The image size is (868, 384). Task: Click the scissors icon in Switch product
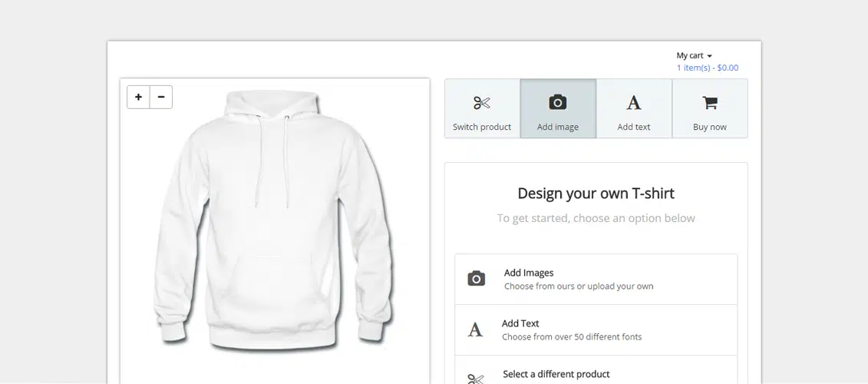pos(482,103)
